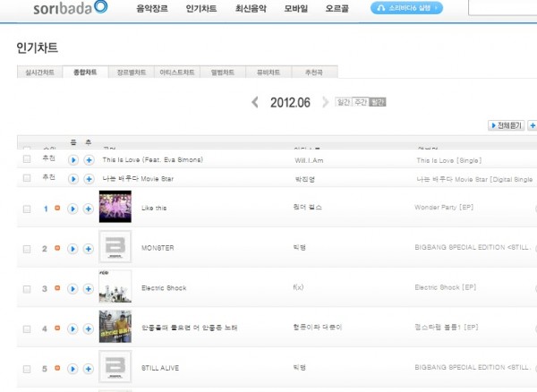Viewport: 537px width, 392px height.
Task: Tick checkbox for Like this row
Action: coord(27,209)
